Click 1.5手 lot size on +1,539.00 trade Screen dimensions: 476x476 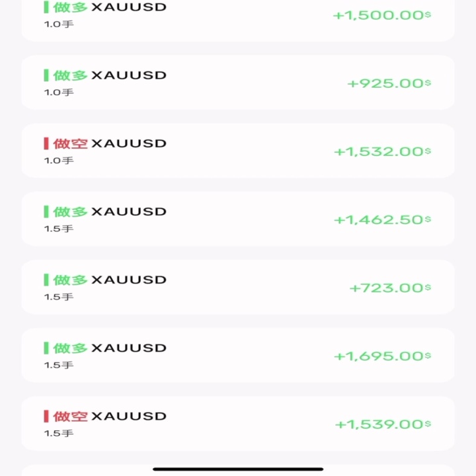pyautogui.click(x=59, y=433)
